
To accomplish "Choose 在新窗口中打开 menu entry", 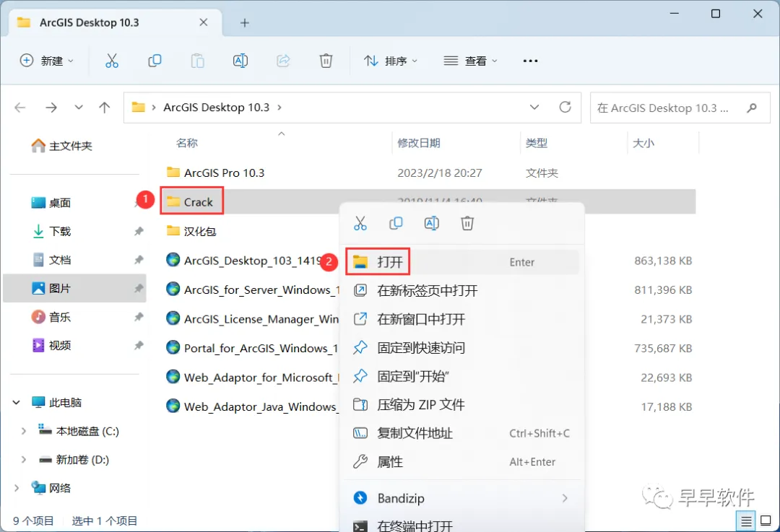I will [462, 319].
